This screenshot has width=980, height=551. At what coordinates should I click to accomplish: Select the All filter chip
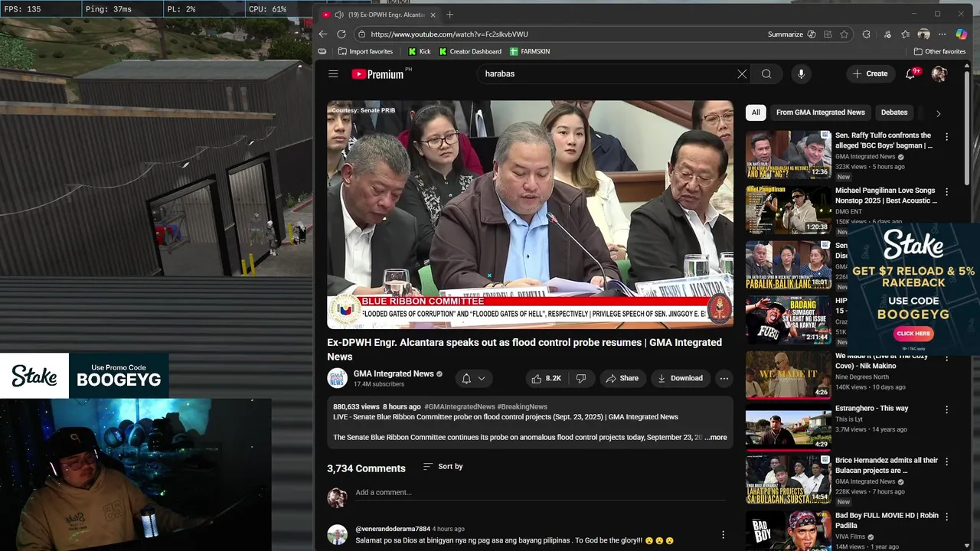coord(756,112)
